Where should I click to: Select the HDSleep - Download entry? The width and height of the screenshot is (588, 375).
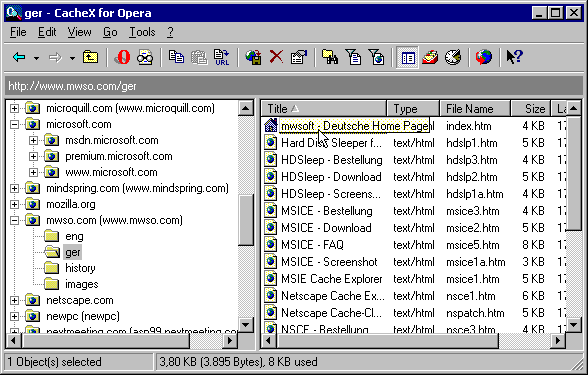331,177
